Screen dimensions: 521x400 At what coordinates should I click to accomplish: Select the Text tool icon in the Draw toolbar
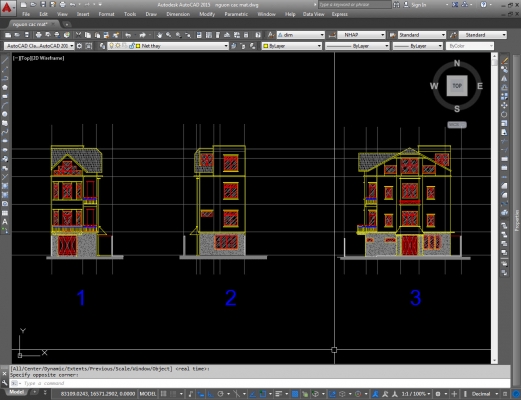tap(5, 222)
